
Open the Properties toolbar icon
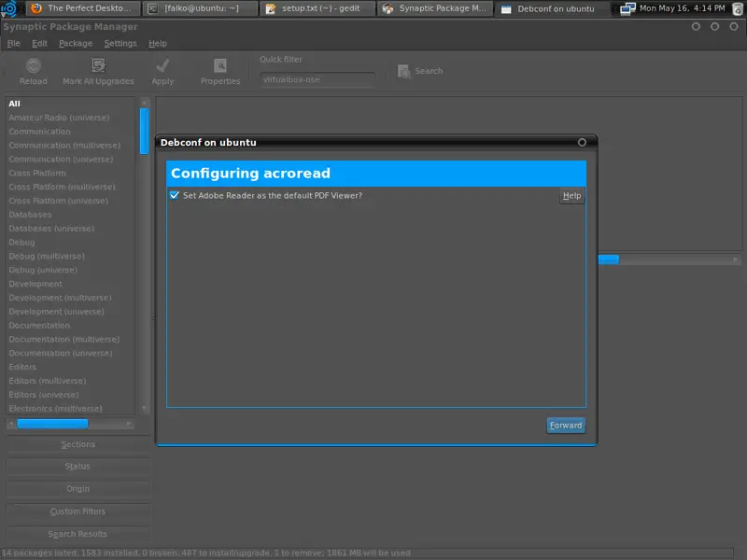click(220, 65)
